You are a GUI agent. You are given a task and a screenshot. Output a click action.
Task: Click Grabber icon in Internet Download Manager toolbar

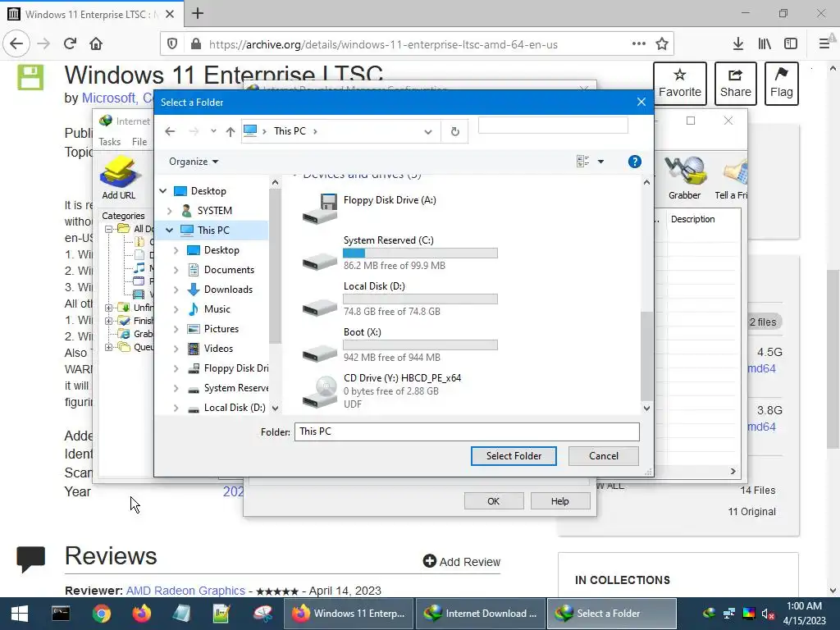tap(684, 178)
